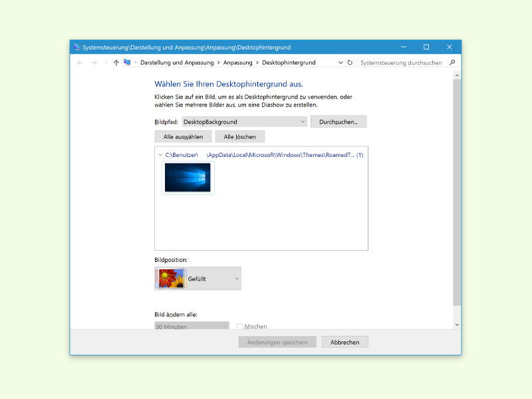Go forward using the forward arrow
Image resolution: width=532 pixels, height=399 pixels.
coord(94,63)
